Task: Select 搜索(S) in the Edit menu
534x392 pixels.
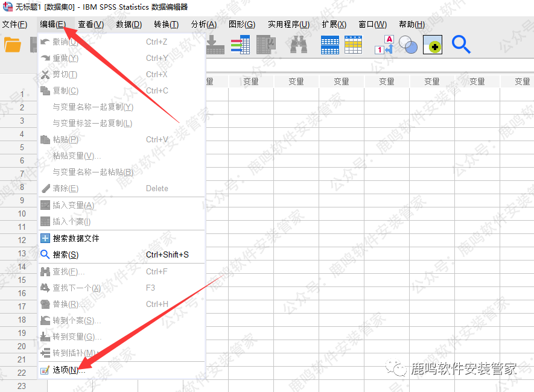Action: [121, 254]
